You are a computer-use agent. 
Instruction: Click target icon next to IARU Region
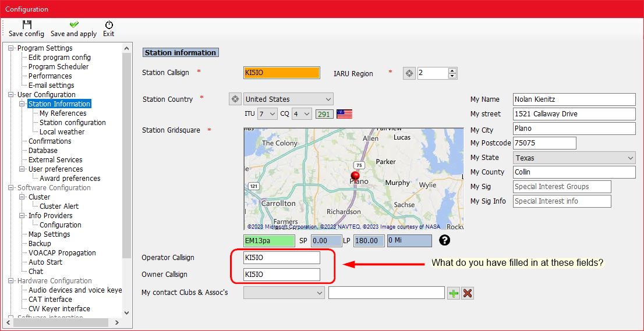(x=409, y=73)
